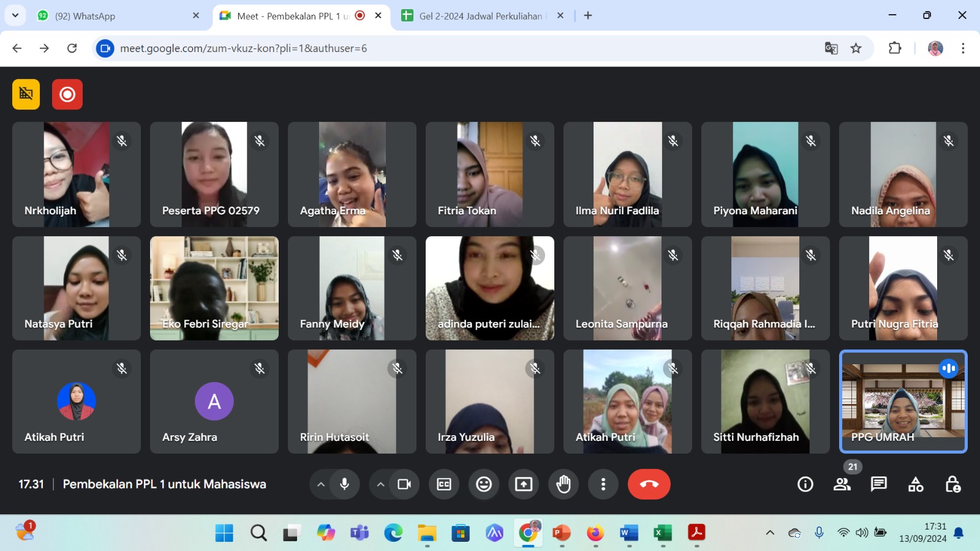This screenshot has width=980, height=551.
Task: Open the more options three-dot menu
Action: pos(603,484)
